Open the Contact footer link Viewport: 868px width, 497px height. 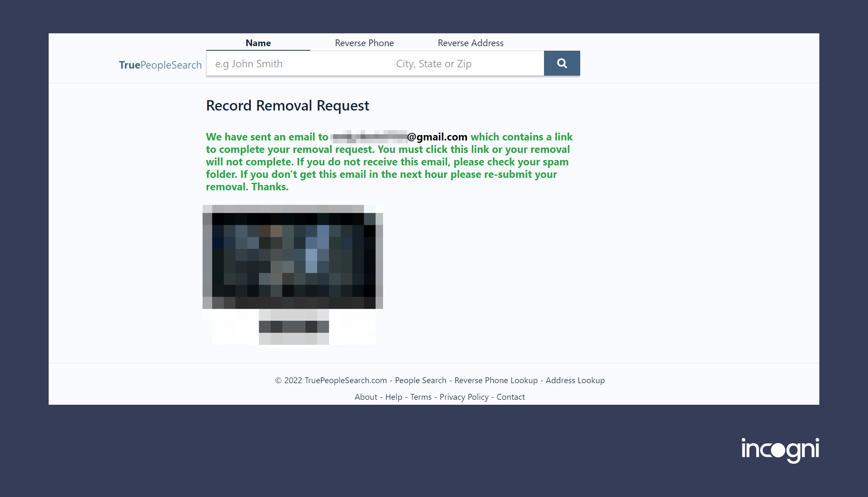[510, 397]
